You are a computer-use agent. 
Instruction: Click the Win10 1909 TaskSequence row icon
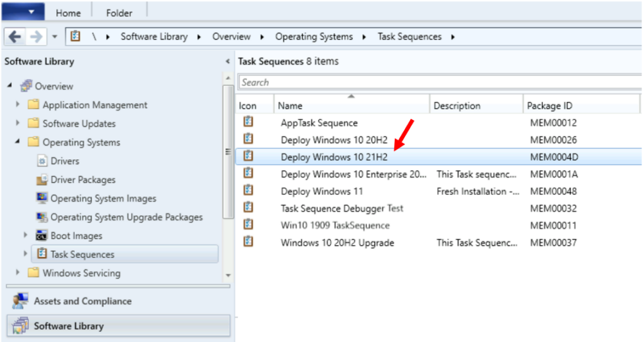click(248, 224)
